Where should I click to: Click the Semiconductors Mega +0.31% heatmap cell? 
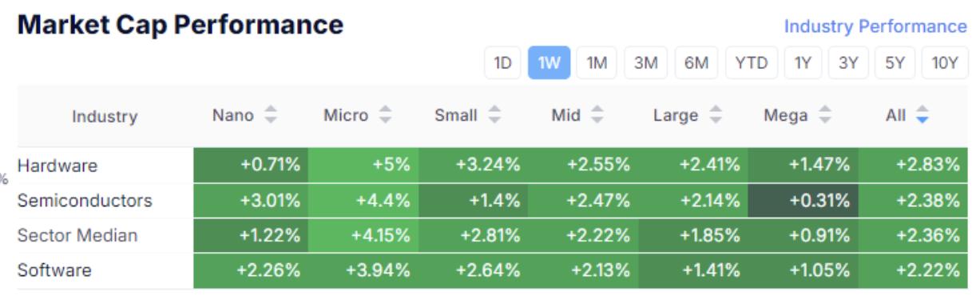click(803, 200)
